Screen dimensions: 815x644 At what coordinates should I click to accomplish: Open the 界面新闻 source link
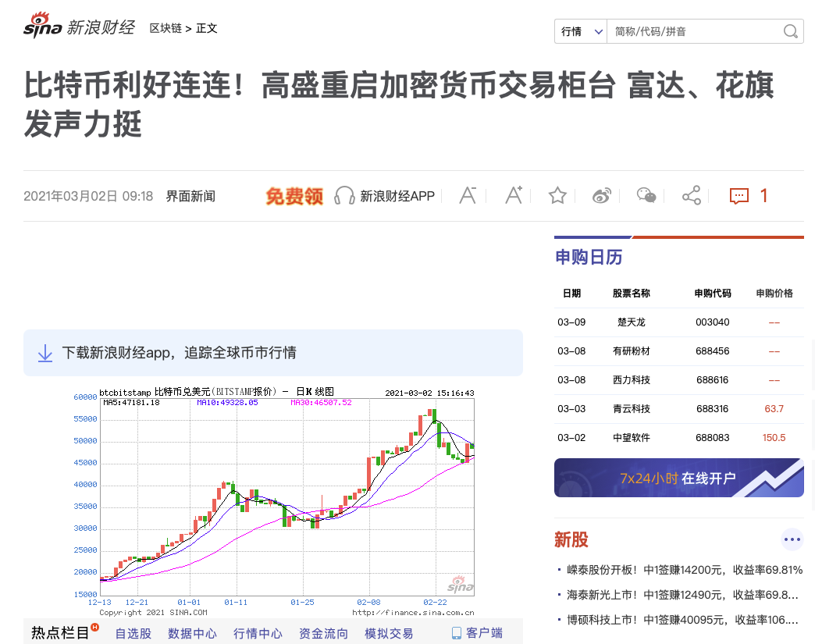click(x=190, y=196)
